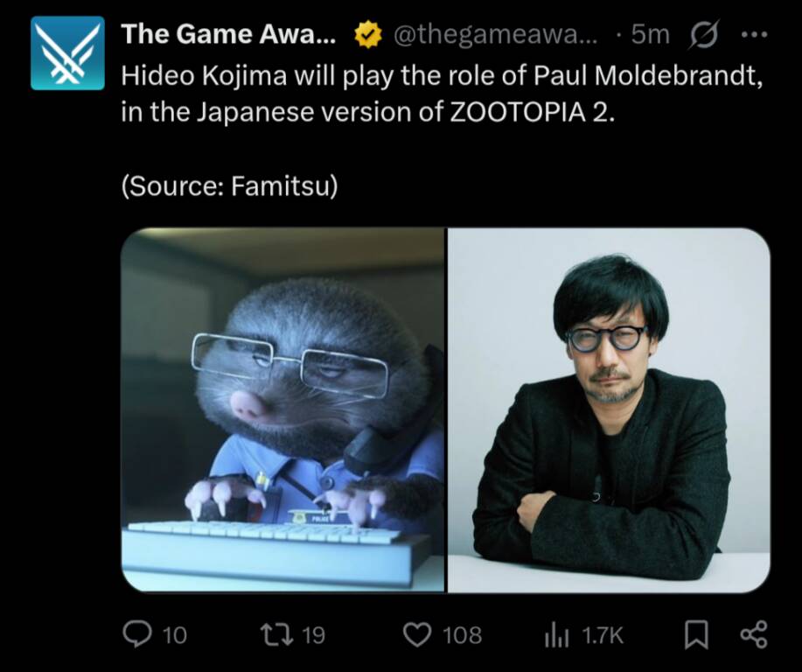Open the Grok slashed-circle icon

(705, 34)
